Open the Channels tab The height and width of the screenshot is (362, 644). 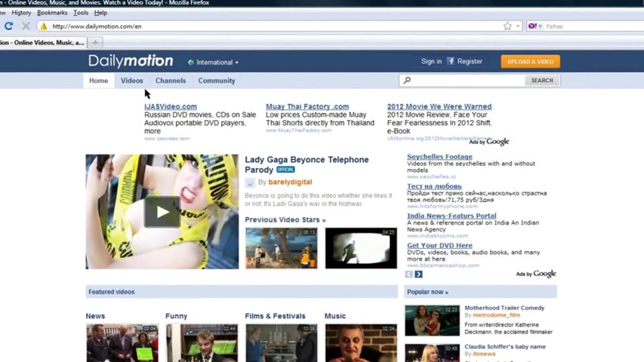coord(171,81)
